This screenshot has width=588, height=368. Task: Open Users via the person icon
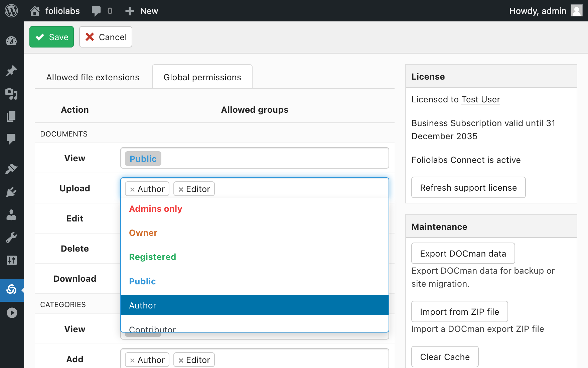11,215
